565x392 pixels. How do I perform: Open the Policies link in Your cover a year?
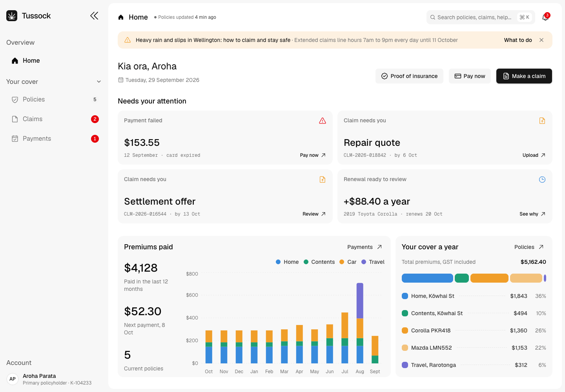pyautogui.click(x=529, y=247)
